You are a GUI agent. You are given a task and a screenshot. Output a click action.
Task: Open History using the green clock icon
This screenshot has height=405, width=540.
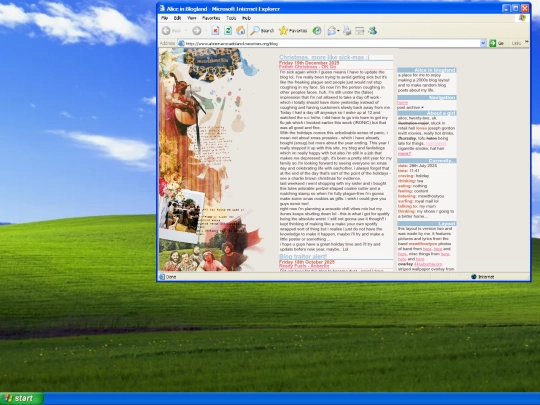point(317,31)
